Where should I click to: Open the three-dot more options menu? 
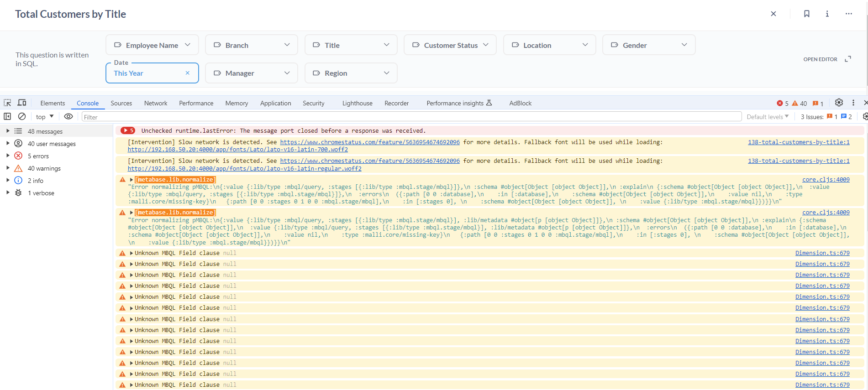tap(848, 14)
